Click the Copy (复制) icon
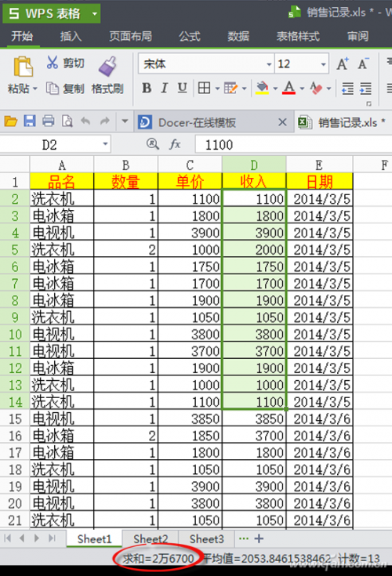Viewport: 392px width, 576px height. pos(53,88)
